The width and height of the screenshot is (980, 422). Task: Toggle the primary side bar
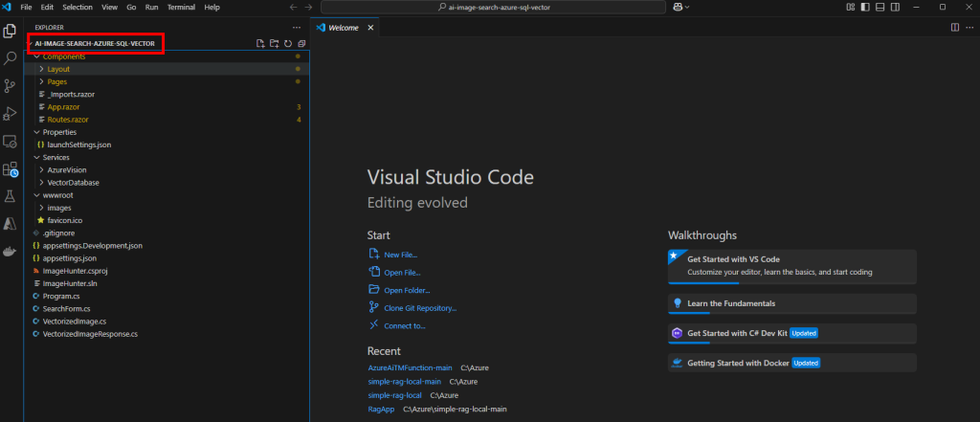coord(865,7)
